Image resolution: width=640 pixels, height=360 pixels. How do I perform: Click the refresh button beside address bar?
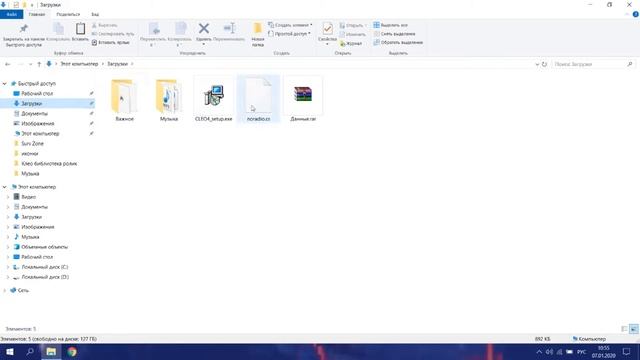point(544,64)
